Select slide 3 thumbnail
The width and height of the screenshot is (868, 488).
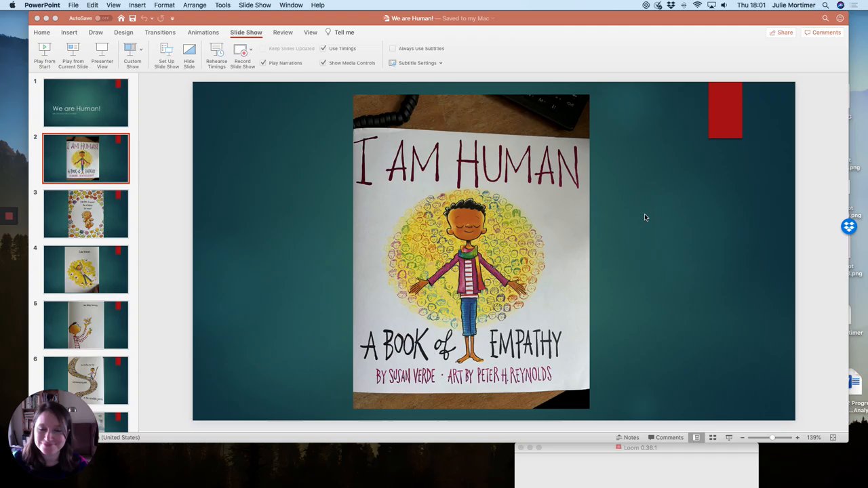tap(85, 214)
